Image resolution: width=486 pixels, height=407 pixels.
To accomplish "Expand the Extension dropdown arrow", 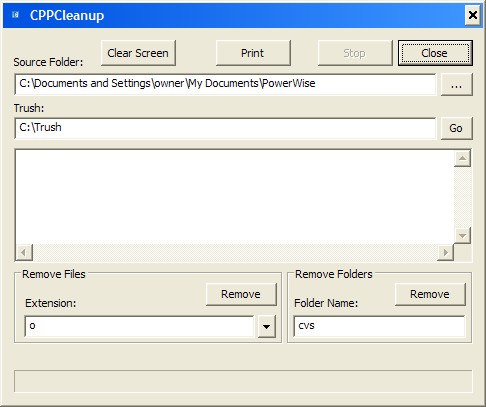I will [267, 327].
